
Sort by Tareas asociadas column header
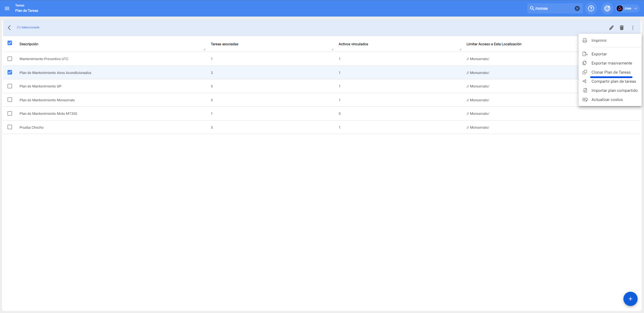pos(224,44)
